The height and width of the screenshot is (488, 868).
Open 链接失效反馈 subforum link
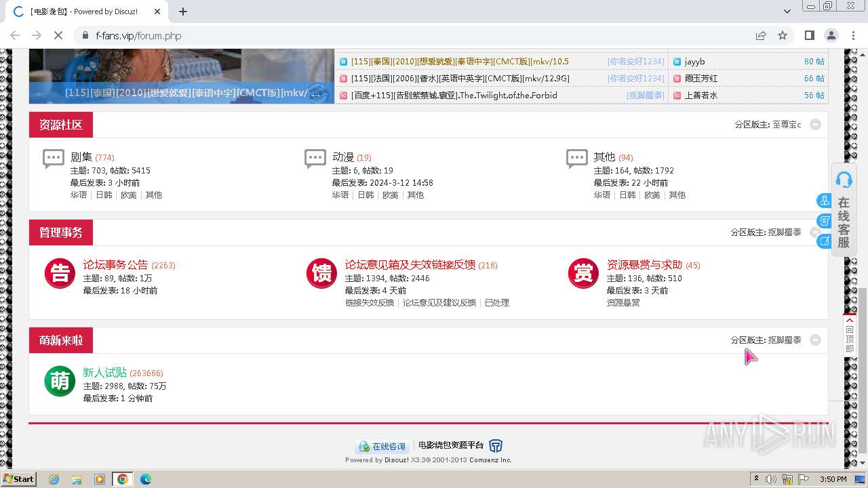coord(369,303)
